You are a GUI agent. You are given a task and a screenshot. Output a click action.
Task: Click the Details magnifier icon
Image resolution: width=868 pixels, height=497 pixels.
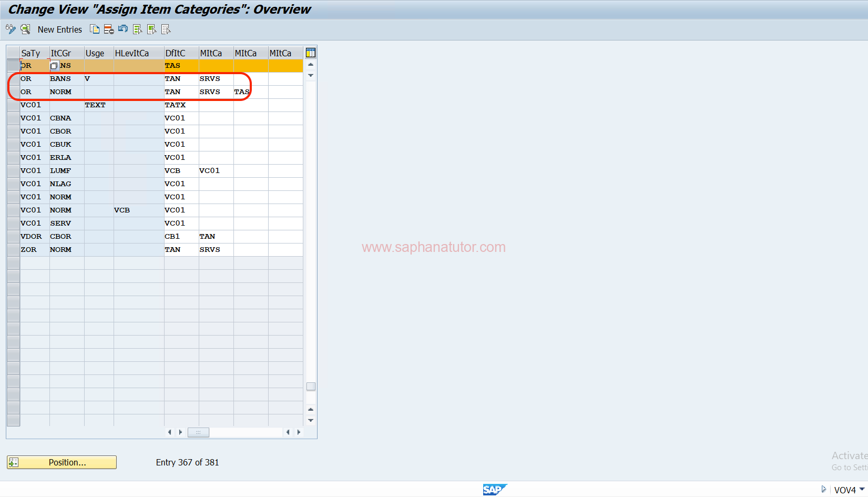coord(25,29)
